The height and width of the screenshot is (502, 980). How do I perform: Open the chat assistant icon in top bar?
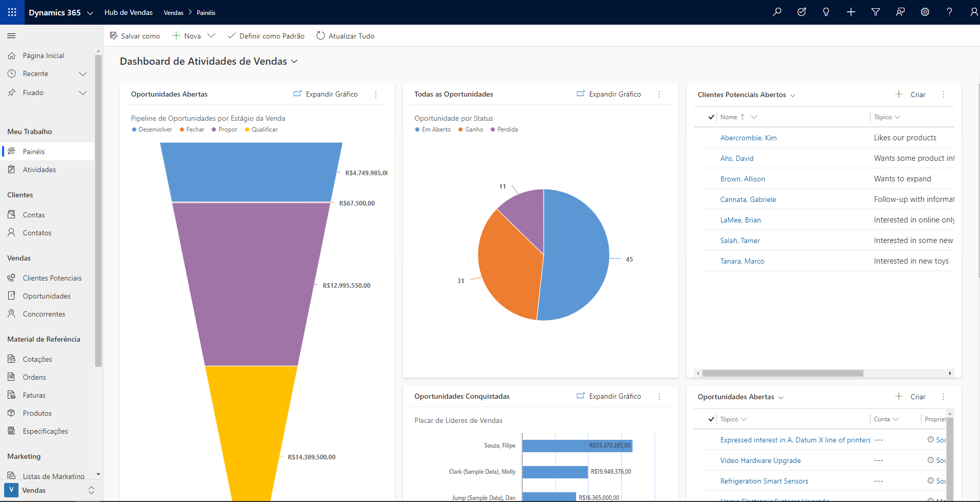[900, 12]
